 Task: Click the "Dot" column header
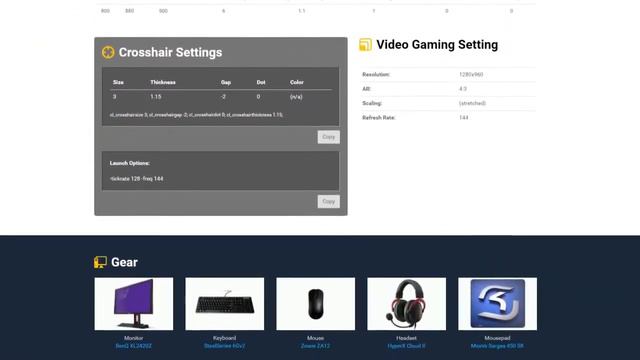(x=261, y=82)
